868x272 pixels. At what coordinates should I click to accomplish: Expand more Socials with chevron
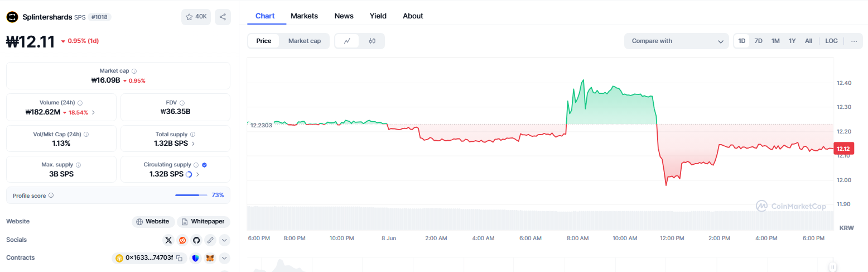[x=224, y=240]
